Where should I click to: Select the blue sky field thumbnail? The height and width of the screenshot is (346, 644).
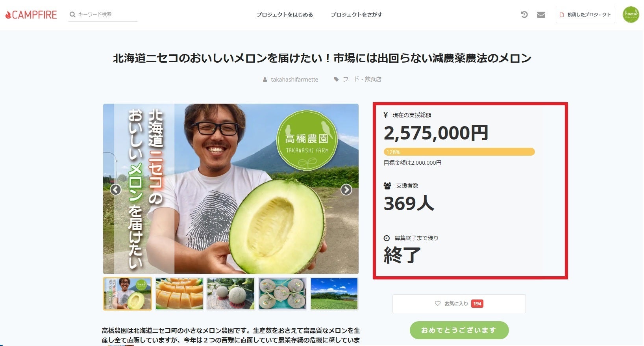334,294
